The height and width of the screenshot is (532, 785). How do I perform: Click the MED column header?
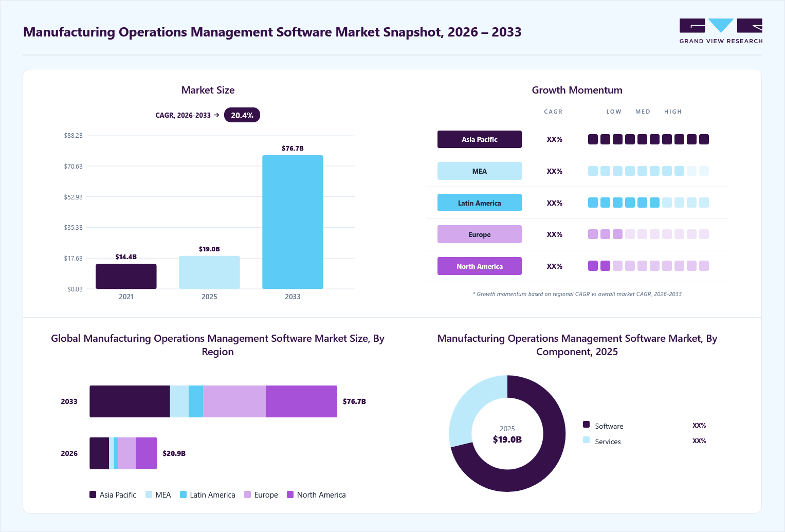643,112
